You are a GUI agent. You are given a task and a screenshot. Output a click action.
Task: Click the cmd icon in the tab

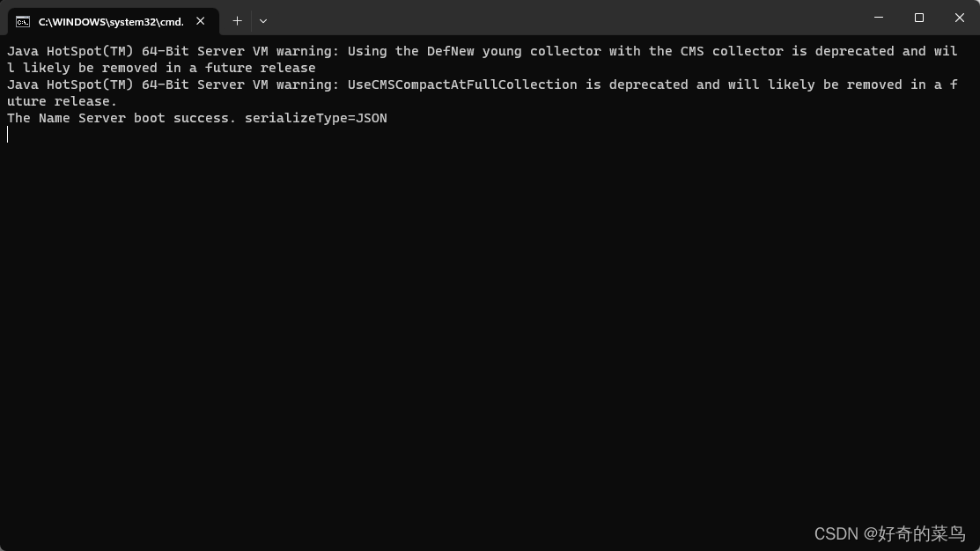(x=23, y=22)
